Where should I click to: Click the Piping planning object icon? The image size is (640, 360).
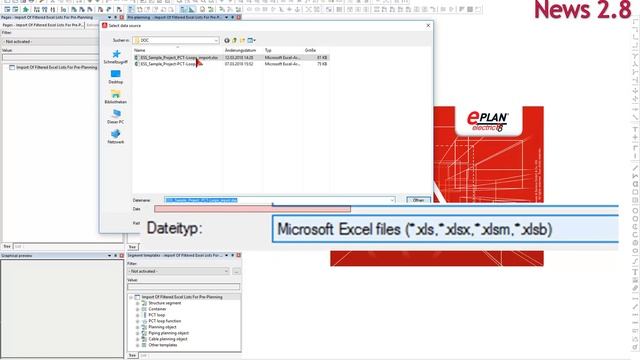click(x=144, y=333)
